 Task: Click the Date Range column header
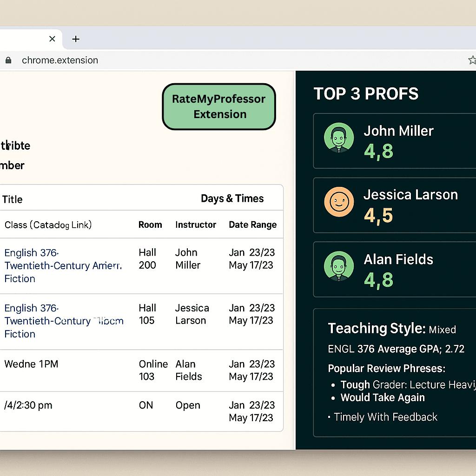(x=252, y=225)
